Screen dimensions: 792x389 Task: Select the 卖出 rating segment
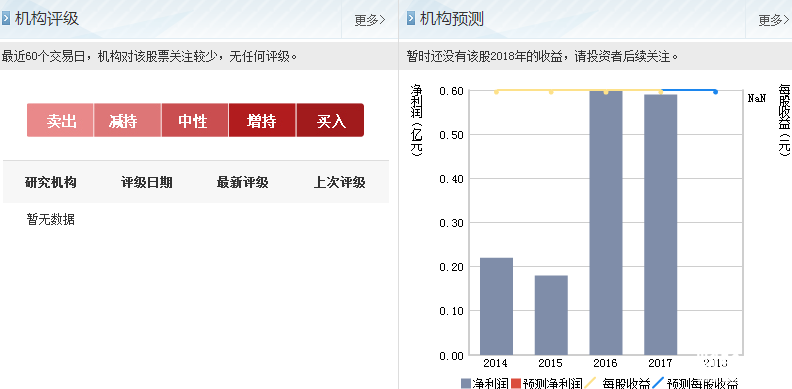click(x=61, y=120)
